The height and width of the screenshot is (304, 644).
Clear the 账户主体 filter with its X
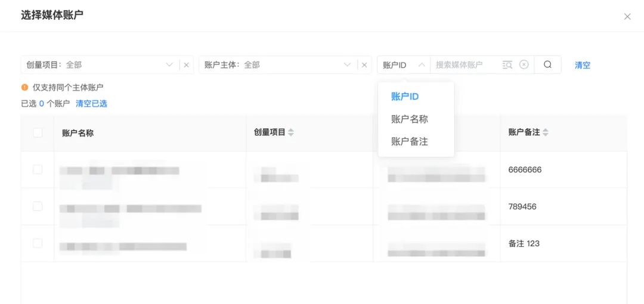coord(364,65)
